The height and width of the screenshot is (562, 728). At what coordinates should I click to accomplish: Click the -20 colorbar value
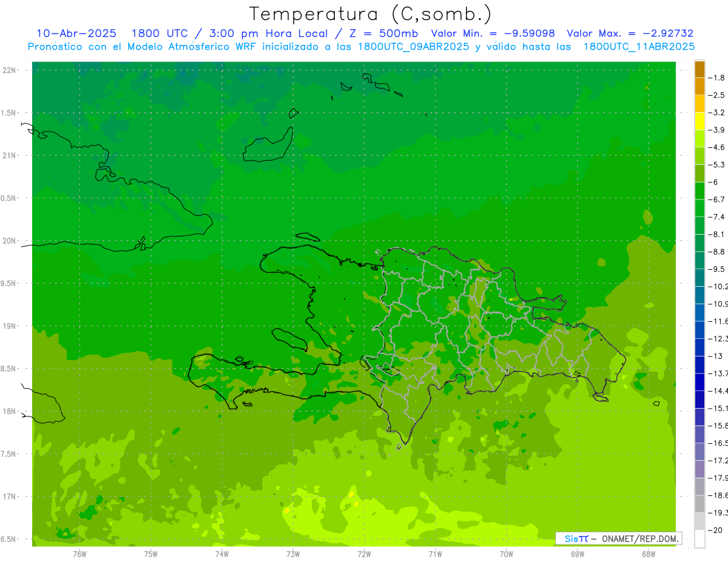point(715,530)
